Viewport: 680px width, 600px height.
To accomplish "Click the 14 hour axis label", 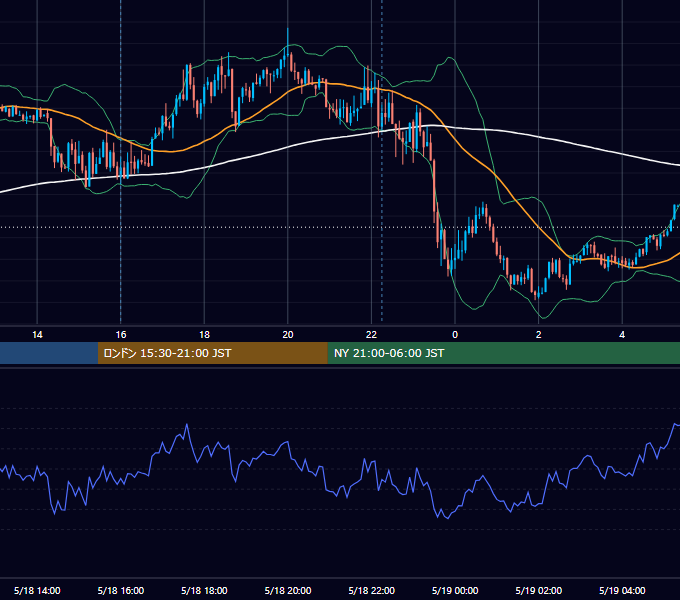I will (x=37, y=335).
